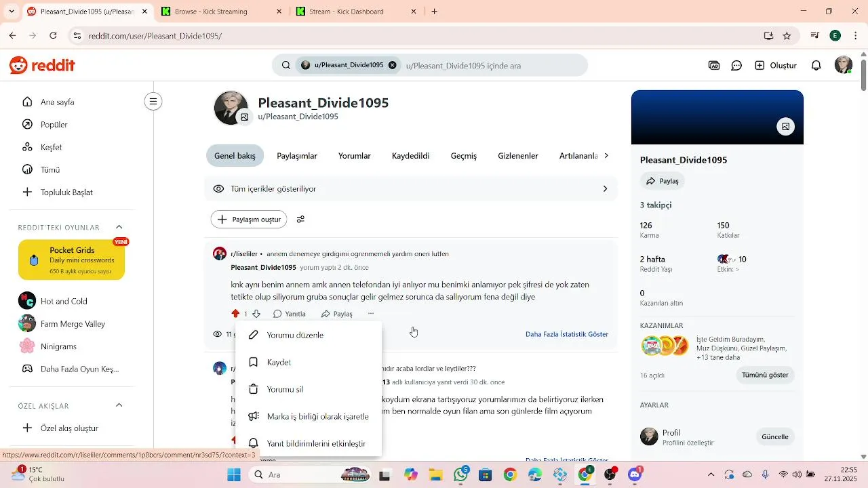This screenshot has width=868, height=488.
Task: Show hidden system tray icons
Action: 711,474
